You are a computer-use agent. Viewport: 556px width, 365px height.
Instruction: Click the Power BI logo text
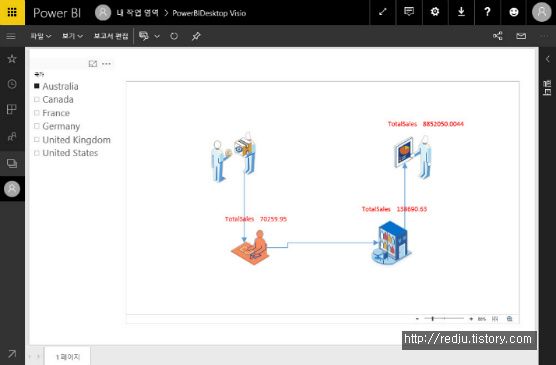57,13
